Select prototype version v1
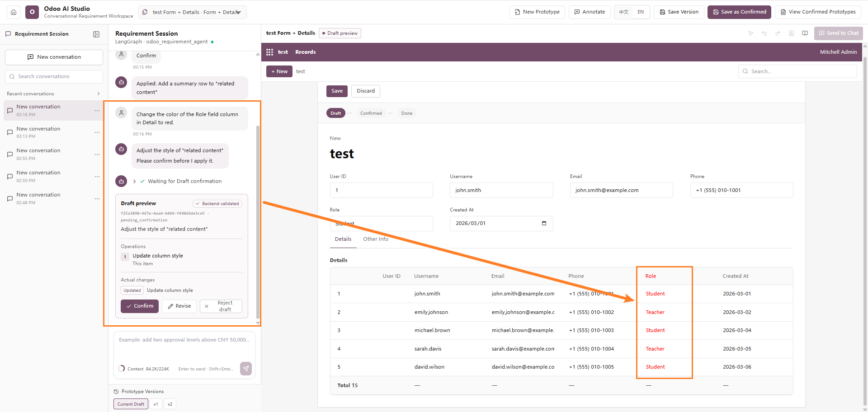Image resolution: width=868 pixels, height=412 pixels. tap(156, 404)
